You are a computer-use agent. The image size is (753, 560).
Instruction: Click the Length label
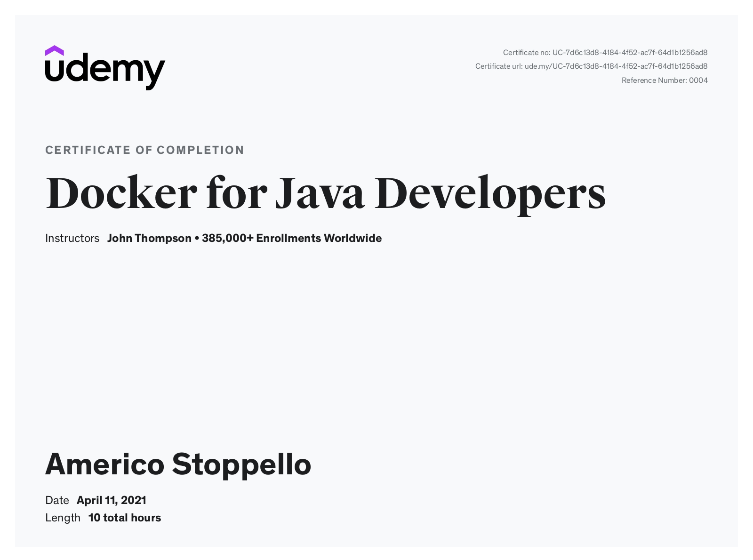coord(63,518)
